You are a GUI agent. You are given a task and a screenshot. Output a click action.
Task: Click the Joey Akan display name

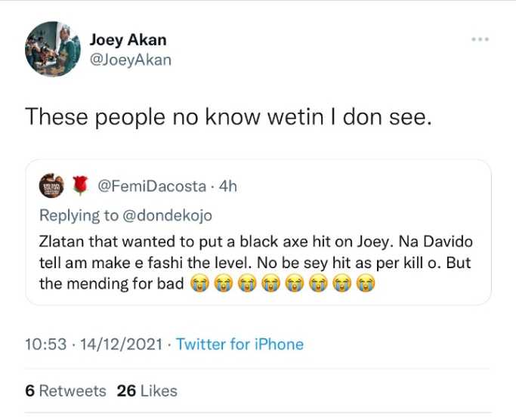click(x=128, y=40)
